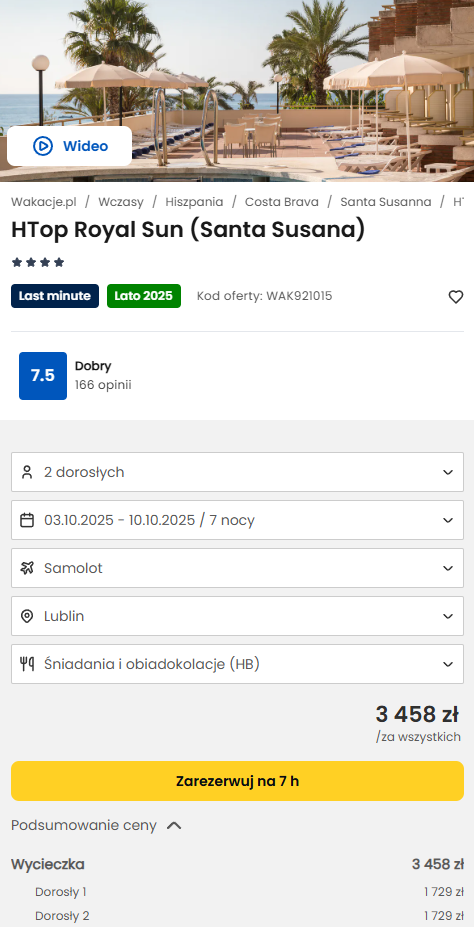
Task: Expand the 03.10.2025 - 10.10.2025 date dropdown
Action: tap(237, 520)
